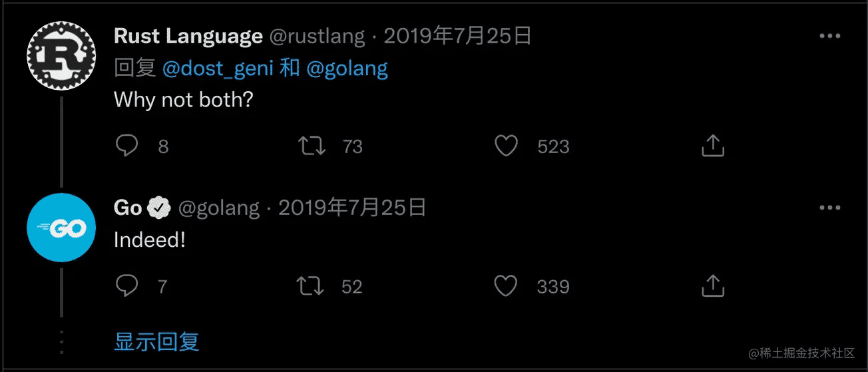Click the Go profile avatar
The width and height of the screenshot is (868, 372).
(x=61, y=228)
